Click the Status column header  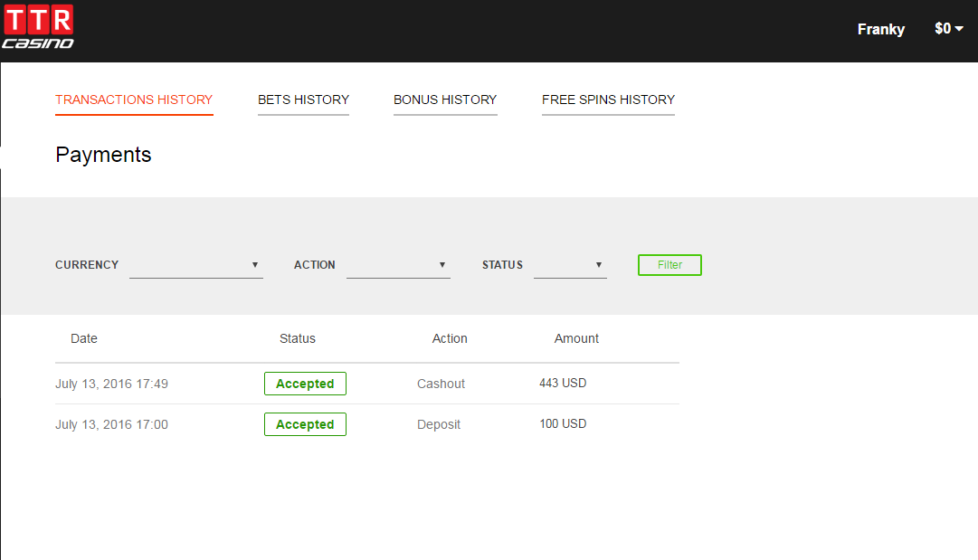coord(297,338)
